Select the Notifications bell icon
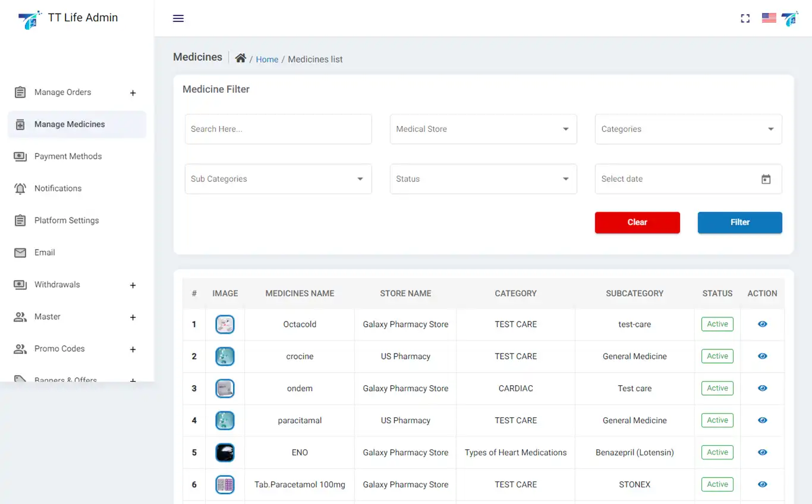This screenshot has height=504, width=812. coord(21,188)
